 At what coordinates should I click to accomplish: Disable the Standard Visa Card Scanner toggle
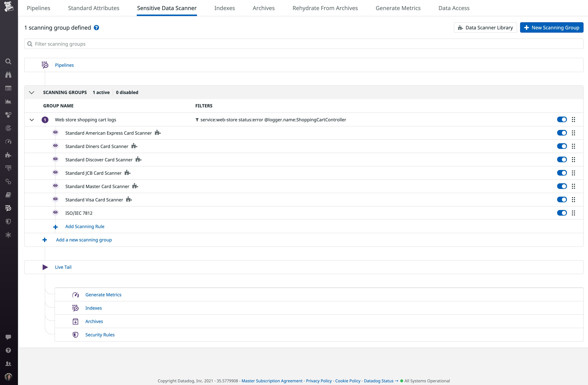tap(562, 199)
